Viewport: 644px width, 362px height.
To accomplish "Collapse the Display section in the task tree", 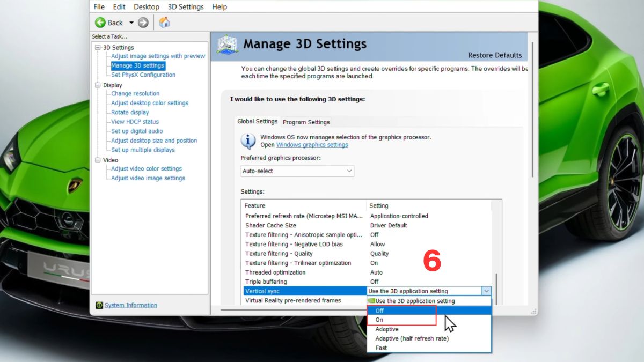I will point(98,84).
